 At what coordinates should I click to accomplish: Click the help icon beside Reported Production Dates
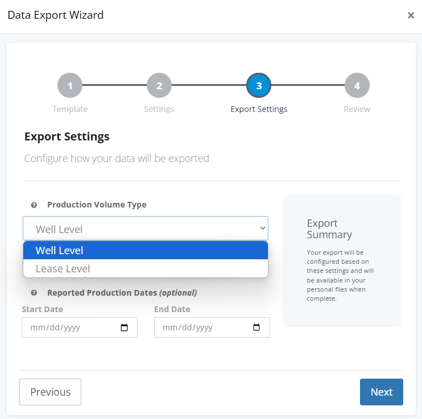click(x=34, y=293)
